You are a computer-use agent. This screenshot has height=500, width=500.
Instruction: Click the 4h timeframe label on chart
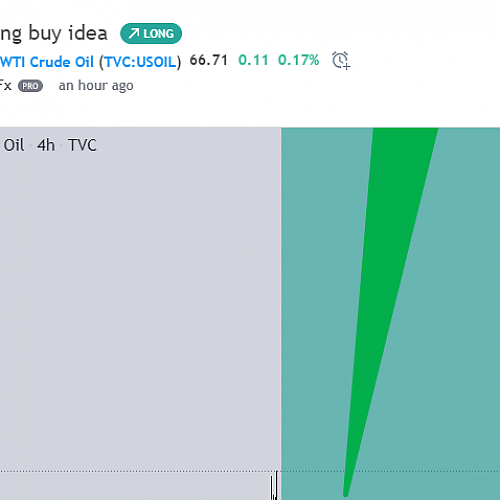(x=46, y=145)
